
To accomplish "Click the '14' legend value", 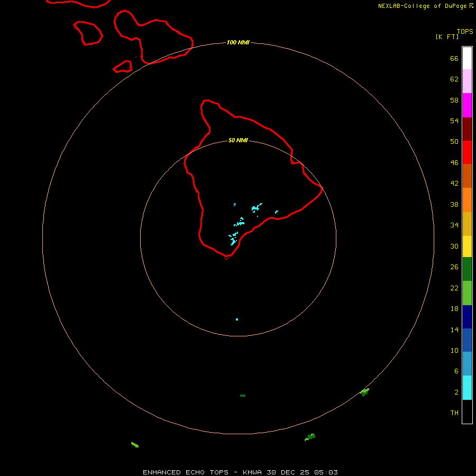I will [x=454, y=329].
